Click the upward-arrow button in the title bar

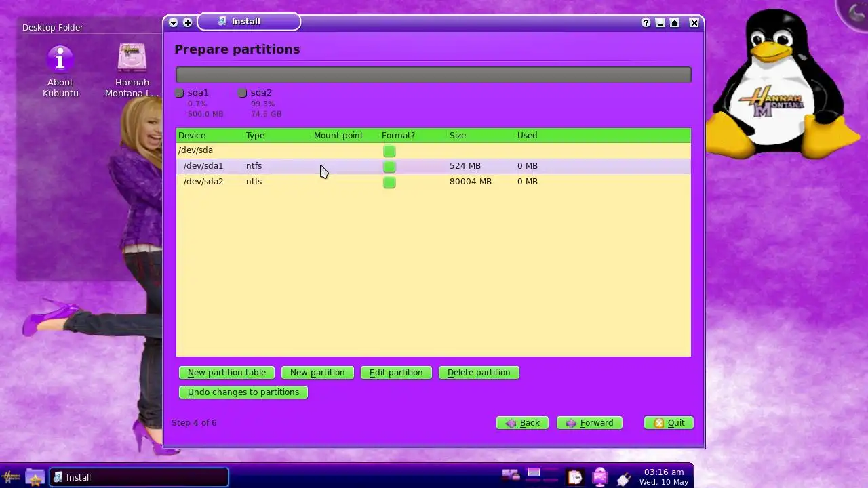[x=674, y=22]
